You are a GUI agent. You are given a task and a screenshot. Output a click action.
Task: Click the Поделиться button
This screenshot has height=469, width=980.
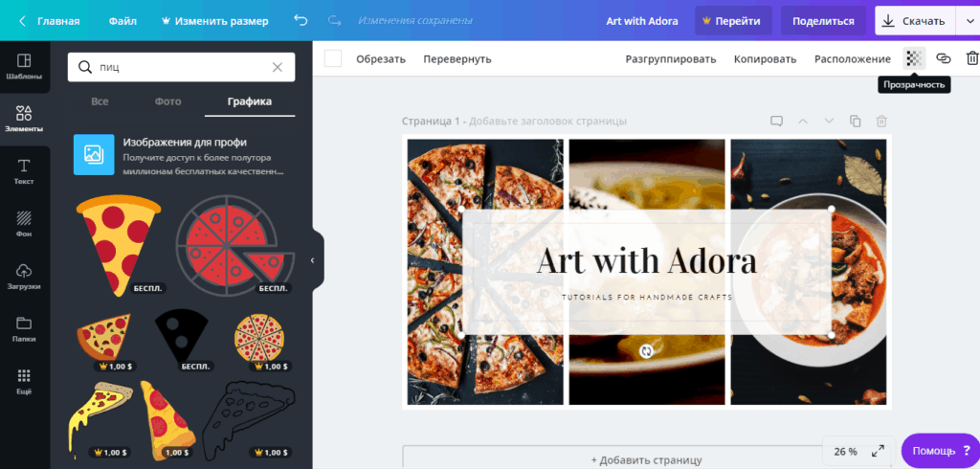(823, 21)
